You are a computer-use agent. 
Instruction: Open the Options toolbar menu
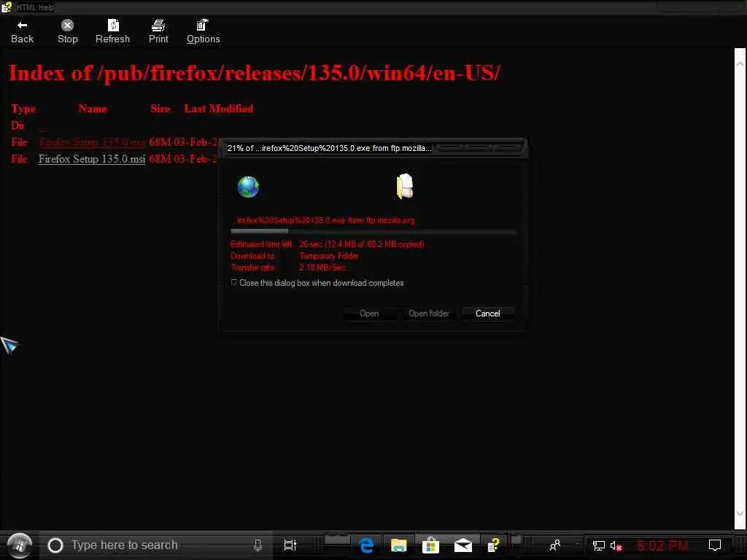(203, 32)
